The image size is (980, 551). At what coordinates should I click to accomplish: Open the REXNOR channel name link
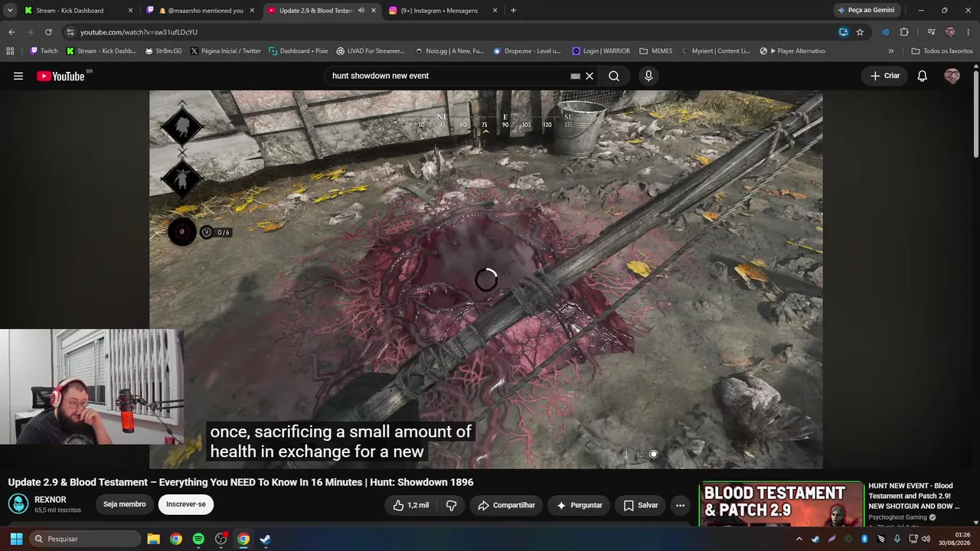tap(51, 500)
